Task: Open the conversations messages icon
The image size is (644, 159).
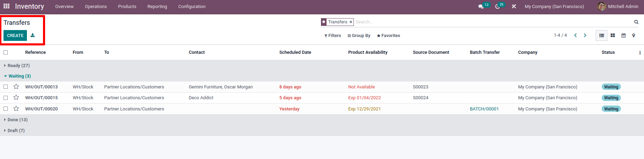Action: (x=481, y=7)
